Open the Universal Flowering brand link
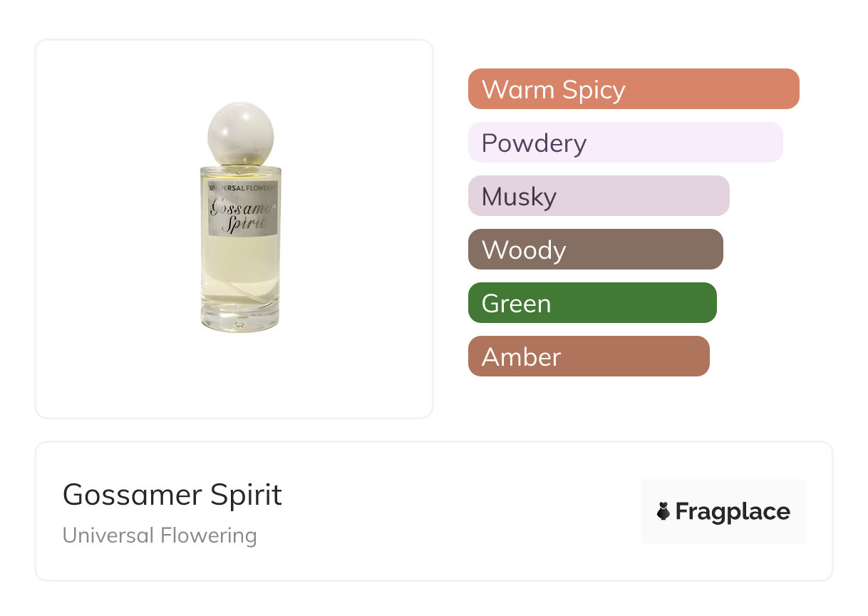The height and width of the screenshot is (616, 868). (160, 535)
